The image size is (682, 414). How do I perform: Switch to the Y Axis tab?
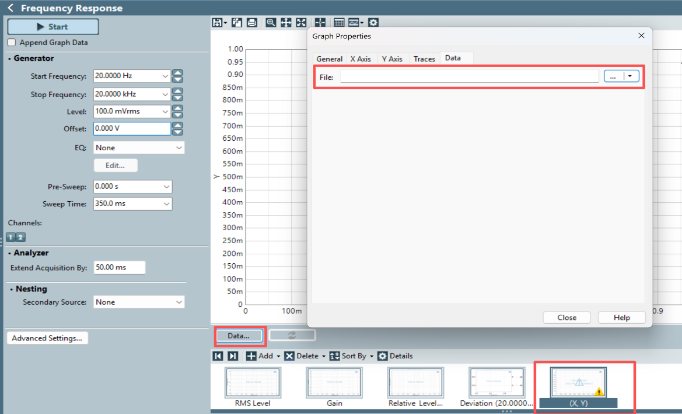click(392, 59)
